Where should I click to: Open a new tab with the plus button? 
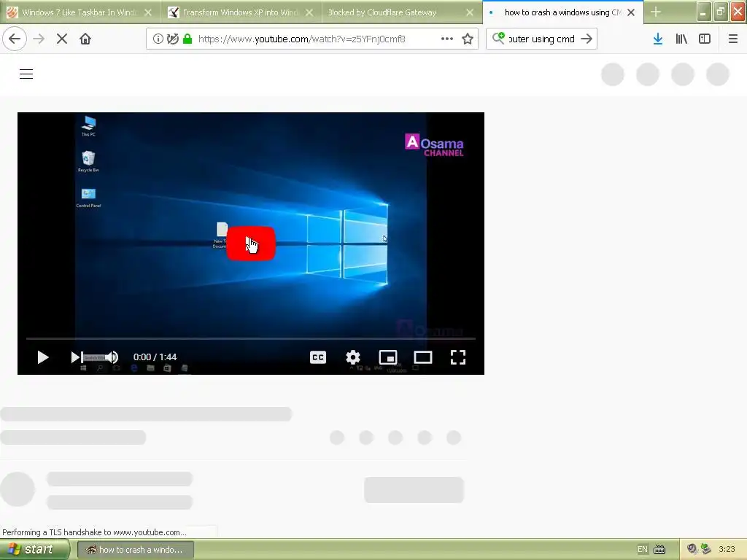pos(656,12)
